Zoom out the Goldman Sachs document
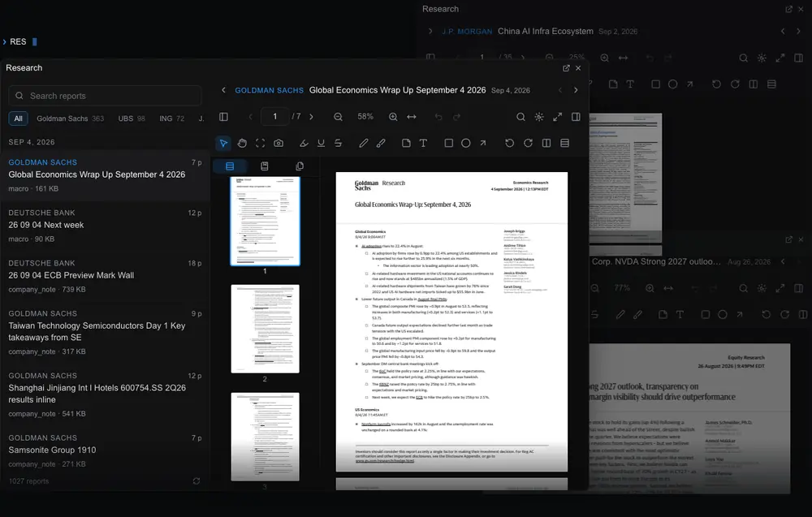Screen dimensions: 812x517 338,117
